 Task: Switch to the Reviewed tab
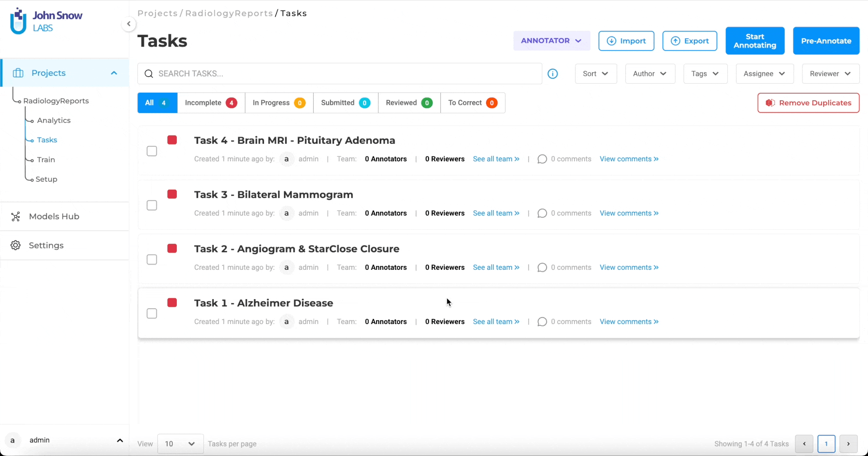[x=409, y=103]
